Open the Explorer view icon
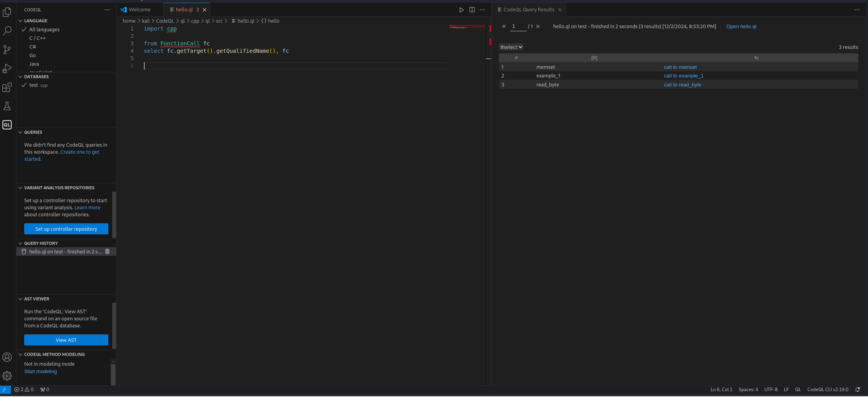This screenshot has width=868, height=397. coord(7,12)
